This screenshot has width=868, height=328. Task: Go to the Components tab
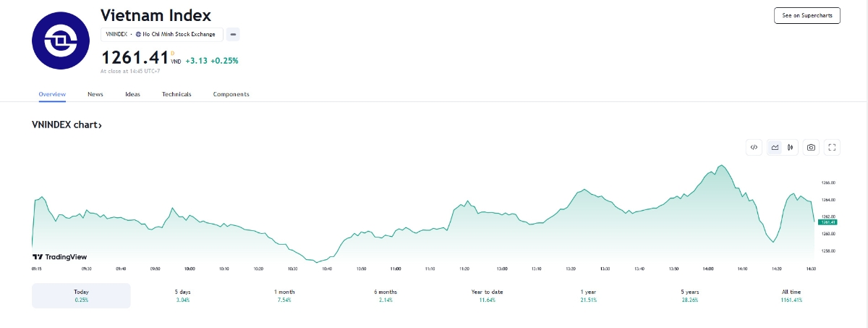pyautogui.click(x=231, y=94)
